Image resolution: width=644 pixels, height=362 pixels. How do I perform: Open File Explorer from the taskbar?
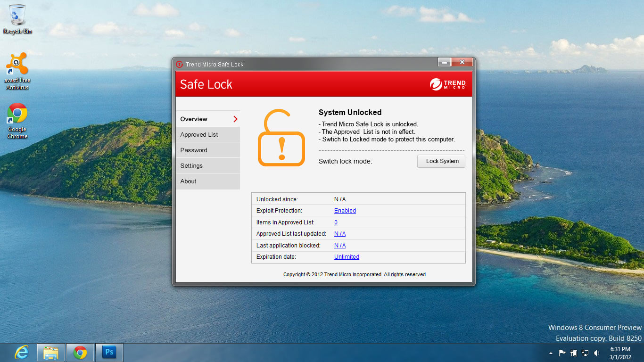click(50, 353)
